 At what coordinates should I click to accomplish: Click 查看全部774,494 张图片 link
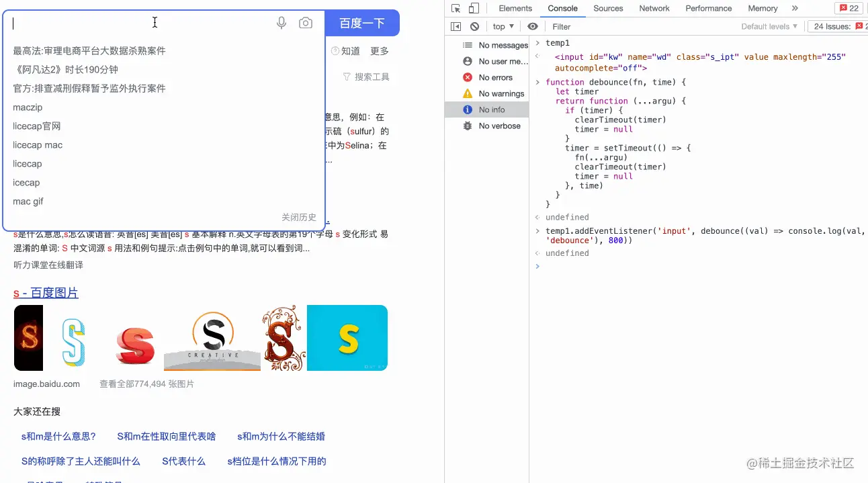coord(146,384)
